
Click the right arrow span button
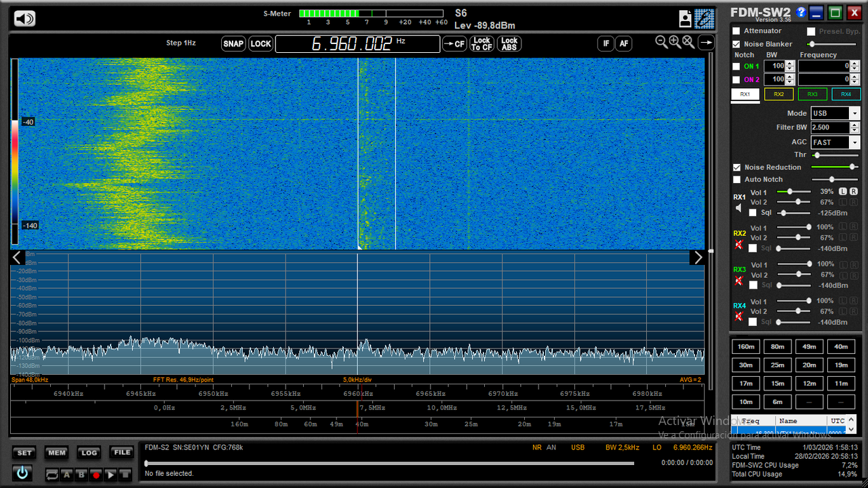click(706, 43)
